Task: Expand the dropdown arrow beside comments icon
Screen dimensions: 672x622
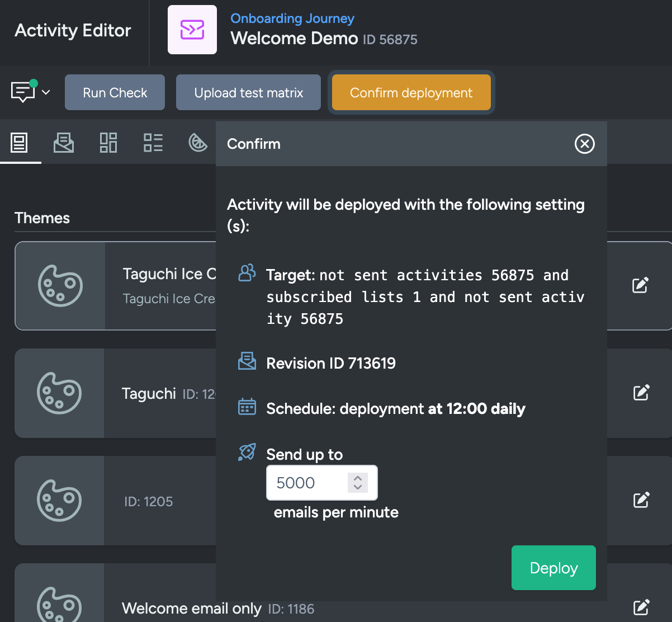Action: click(46, 92)
